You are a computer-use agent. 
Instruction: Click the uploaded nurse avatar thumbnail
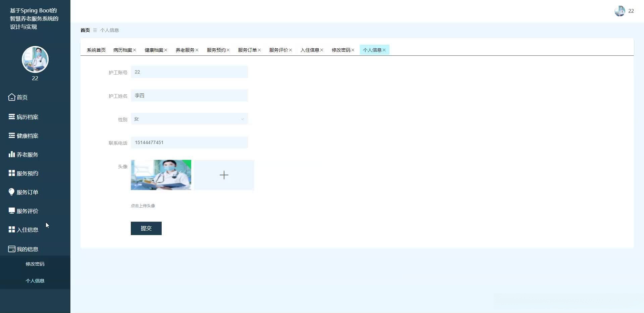161,175
